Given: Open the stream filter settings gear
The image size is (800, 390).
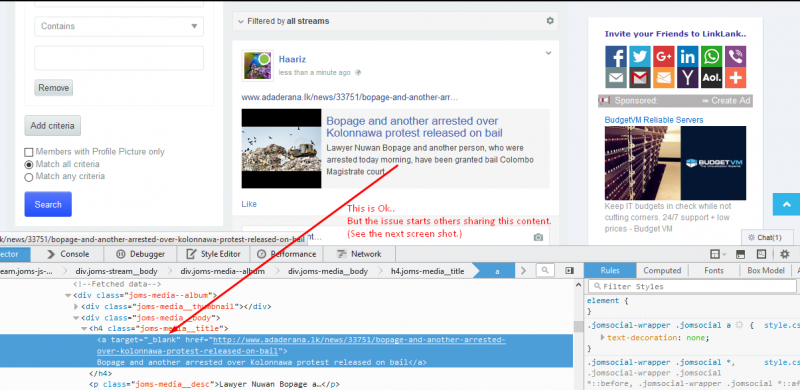Looking at the screenshot, I should coord(549,21).
